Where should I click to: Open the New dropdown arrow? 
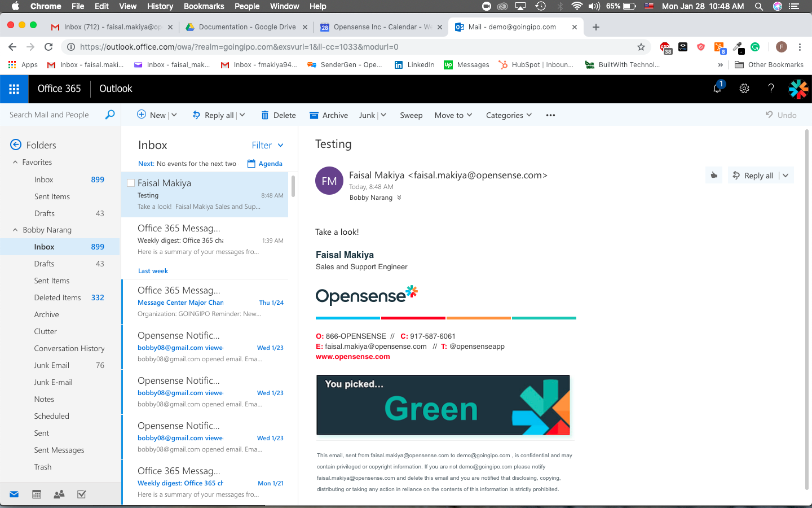tap(174, 115)
